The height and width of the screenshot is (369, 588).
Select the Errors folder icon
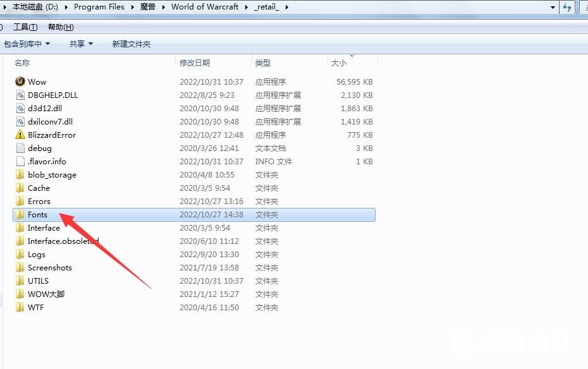click(20, 201)
